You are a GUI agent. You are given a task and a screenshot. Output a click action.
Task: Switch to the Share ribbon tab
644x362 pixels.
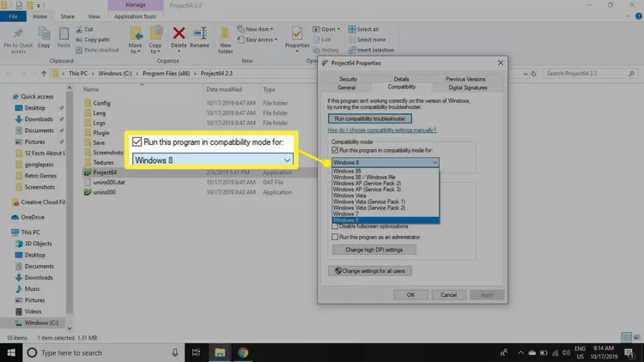click(67, 16)
